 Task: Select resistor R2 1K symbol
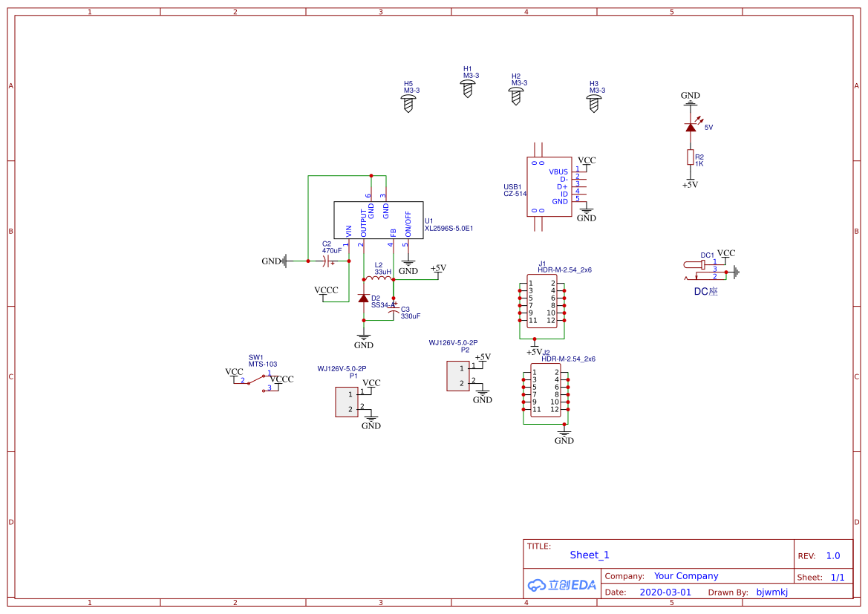691,157
